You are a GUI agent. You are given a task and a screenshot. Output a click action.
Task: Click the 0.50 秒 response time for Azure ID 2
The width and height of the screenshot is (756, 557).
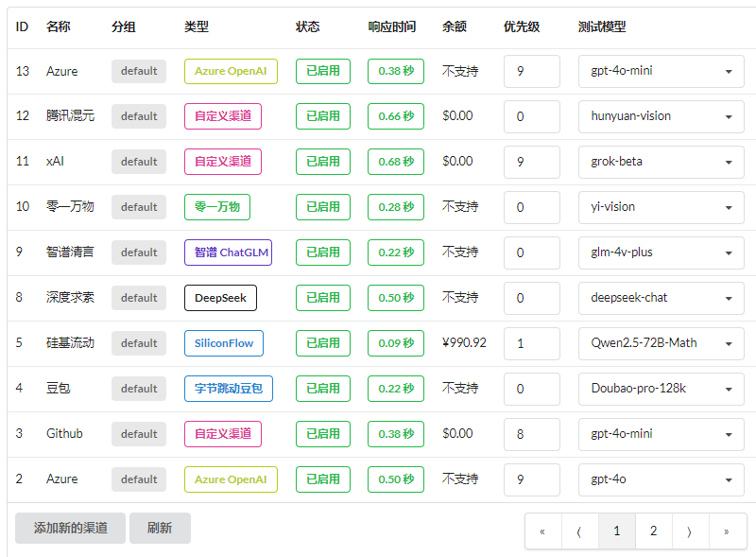tap(396, 479)
